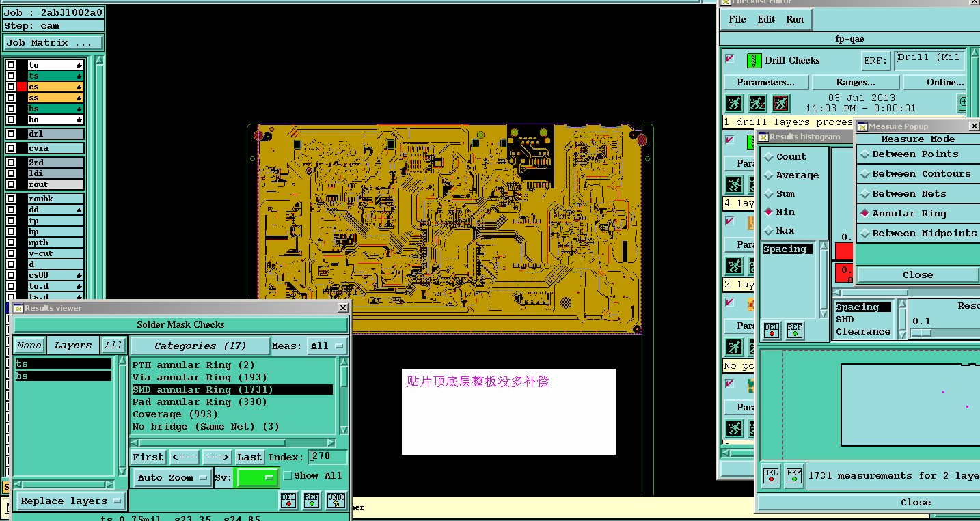This screenshot has height=521, width=980.
Task: Select Annular Ring measure mode
Action: point(918,214)
